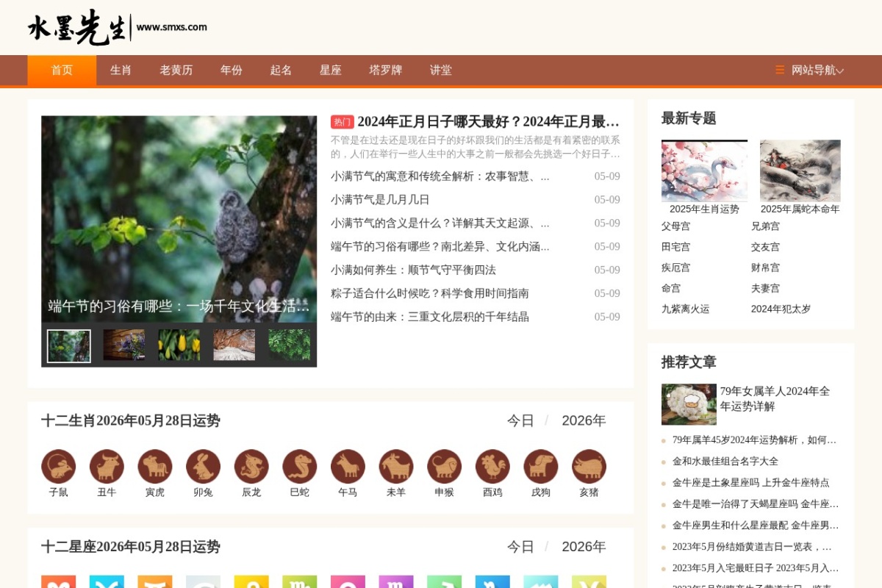The image size is (882, 588).
Task: Open the 田宅宫 topic link
Action: pos(675,247)
